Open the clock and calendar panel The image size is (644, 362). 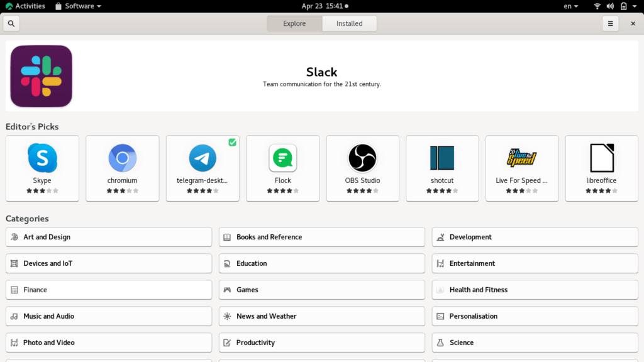coord(325,6)
